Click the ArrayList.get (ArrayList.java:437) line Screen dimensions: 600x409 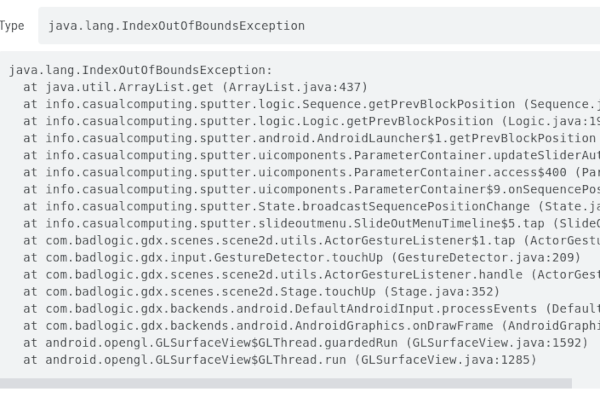coord(195,87)
